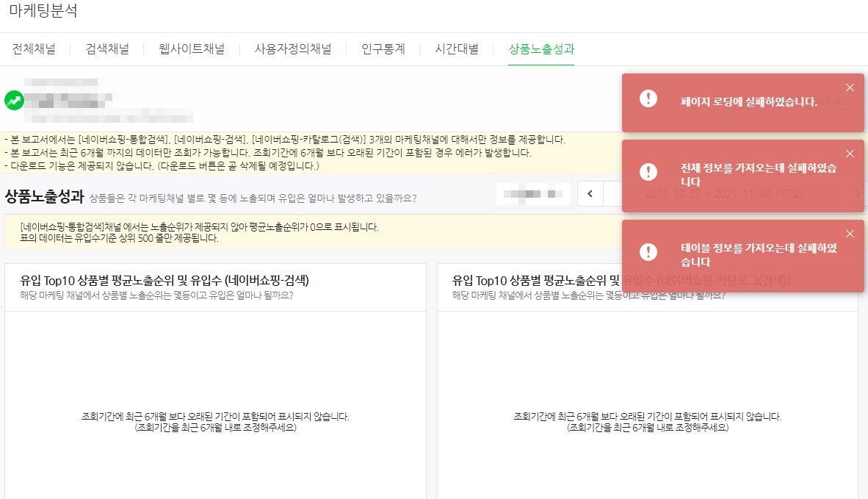This screenshot has width=868, height=499.
Task: Open the 전체채널 tab
Action: click(x=34, y=49)
